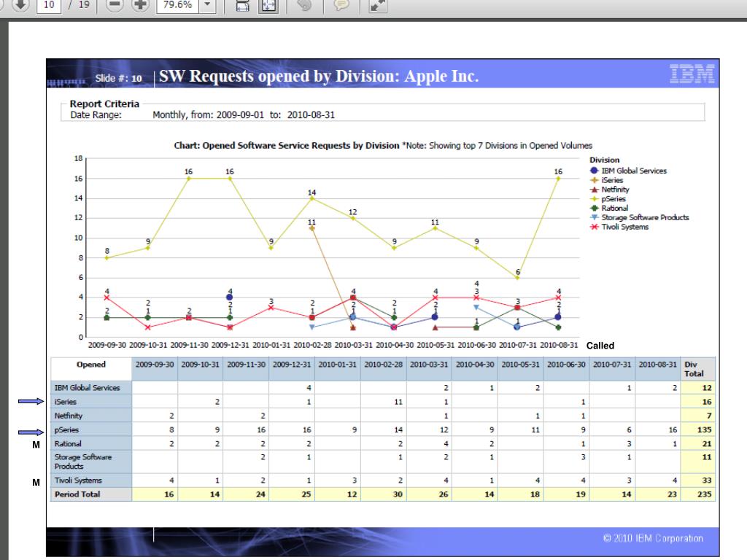747x560 pixels.
Task: Click the "Period Total" row label
Action: point(77,494)
